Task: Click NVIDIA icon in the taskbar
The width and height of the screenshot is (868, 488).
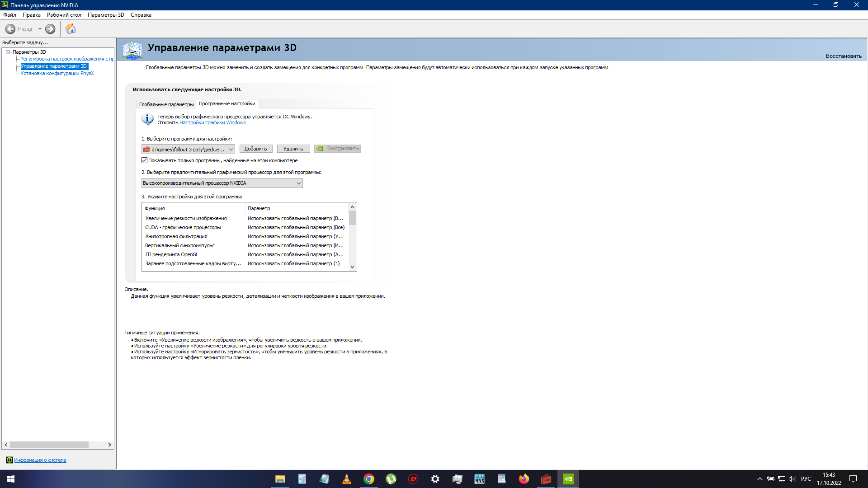Action: click(x=568, y=479)
